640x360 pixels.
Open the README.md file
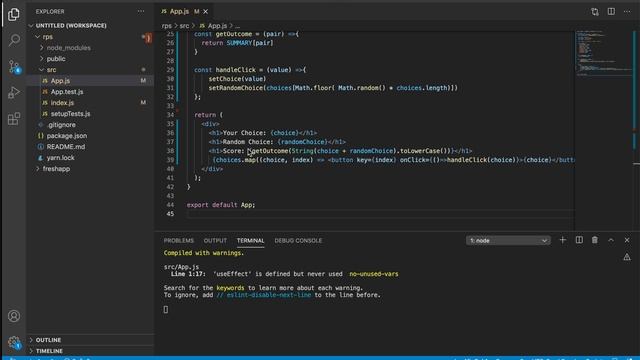tap(66, 147)
